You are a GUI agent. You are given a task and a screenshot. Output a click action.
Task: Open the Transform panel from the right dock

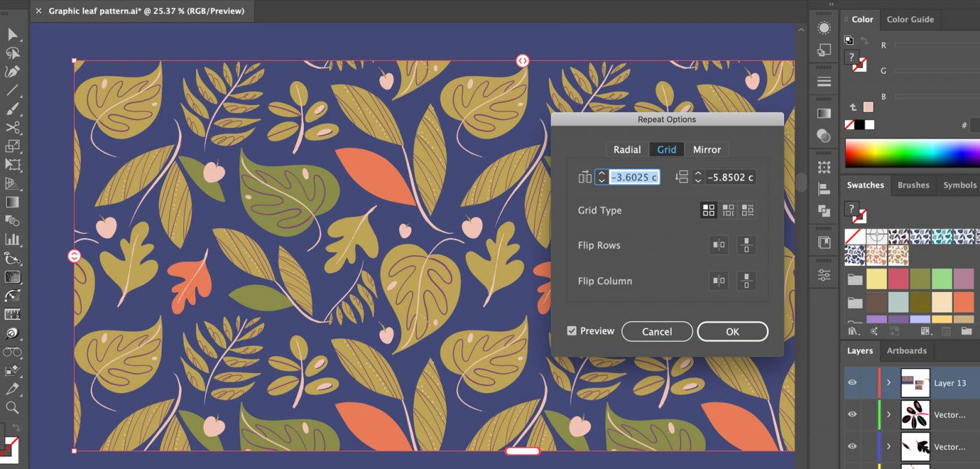(823, 167)
